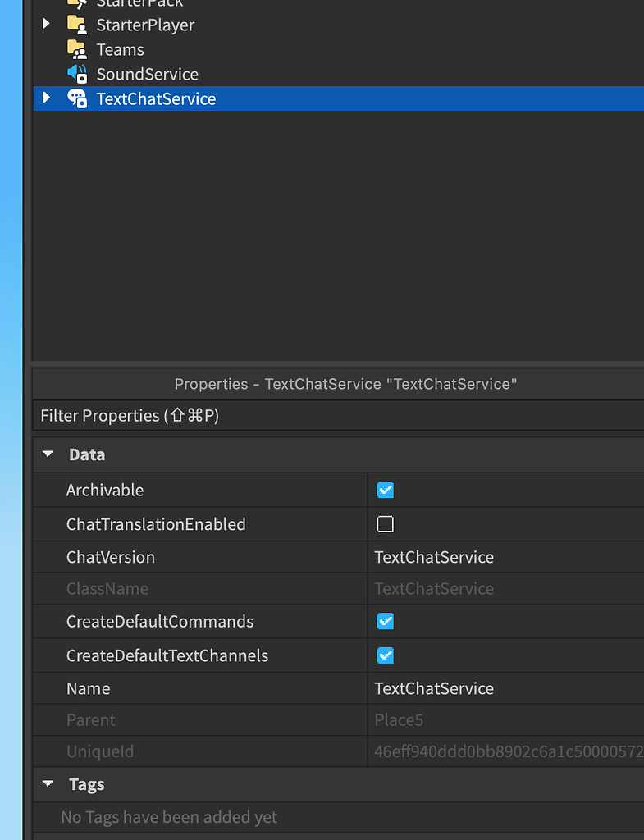This screenshot has width=644, height=840.
Task: Disable the Archivable checkbox
Action: click(x=385, y=490)
